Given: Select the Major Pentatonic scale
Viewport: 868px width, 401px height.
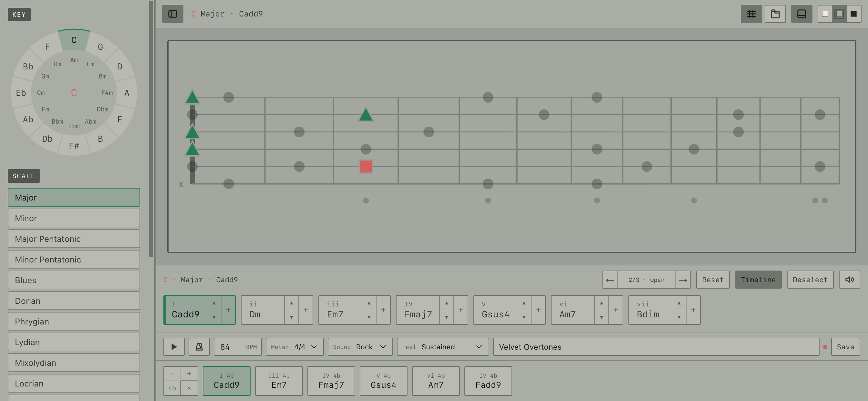Looking at the screenshot, I should click(x=74, y=239).
